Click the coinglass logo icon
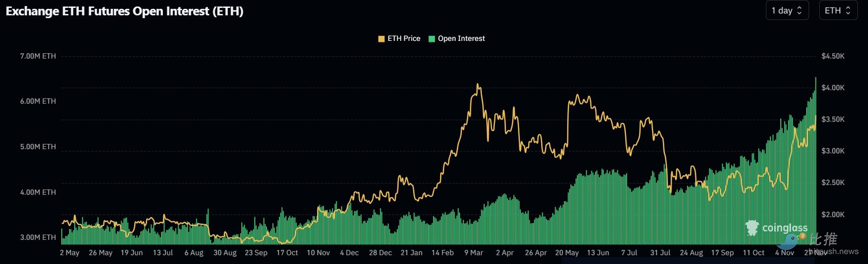The height and width of the screenshot is (264, 868). [752, 228]
